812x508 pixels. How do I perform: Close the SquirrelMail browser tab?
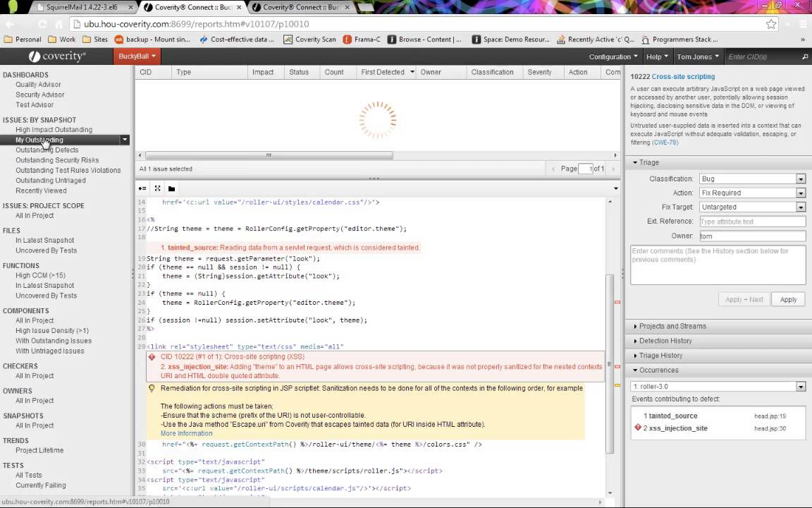[131, 7]
